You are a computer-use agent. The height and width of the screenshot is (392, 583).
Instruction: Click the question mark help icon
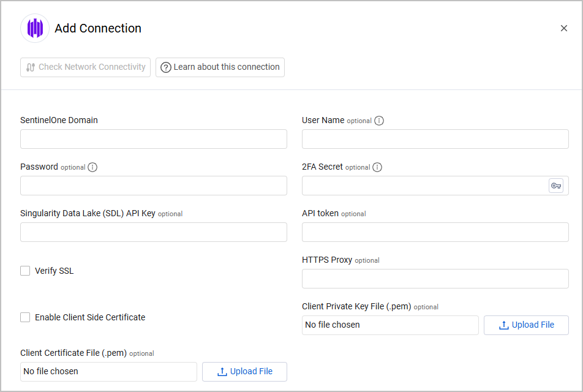coord(166,67)
